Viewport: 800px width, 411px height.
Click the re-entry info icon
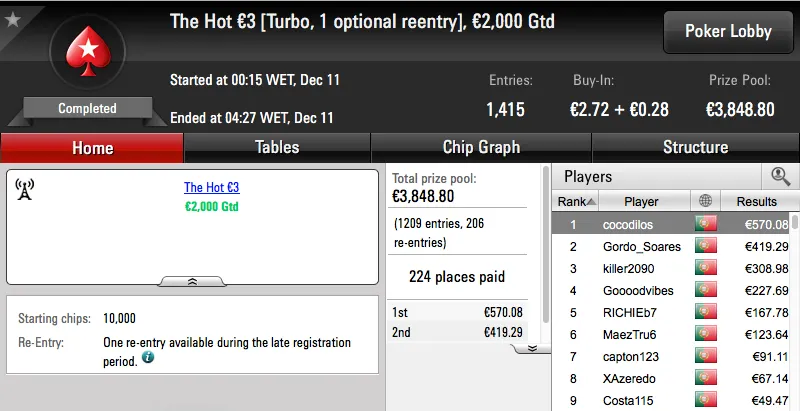(x=148, y=357)
